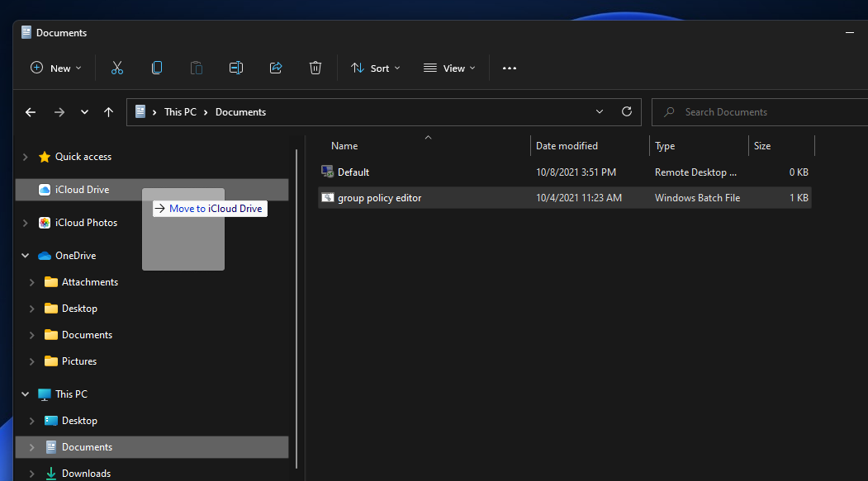Sort files by the Date modified column

567,145
